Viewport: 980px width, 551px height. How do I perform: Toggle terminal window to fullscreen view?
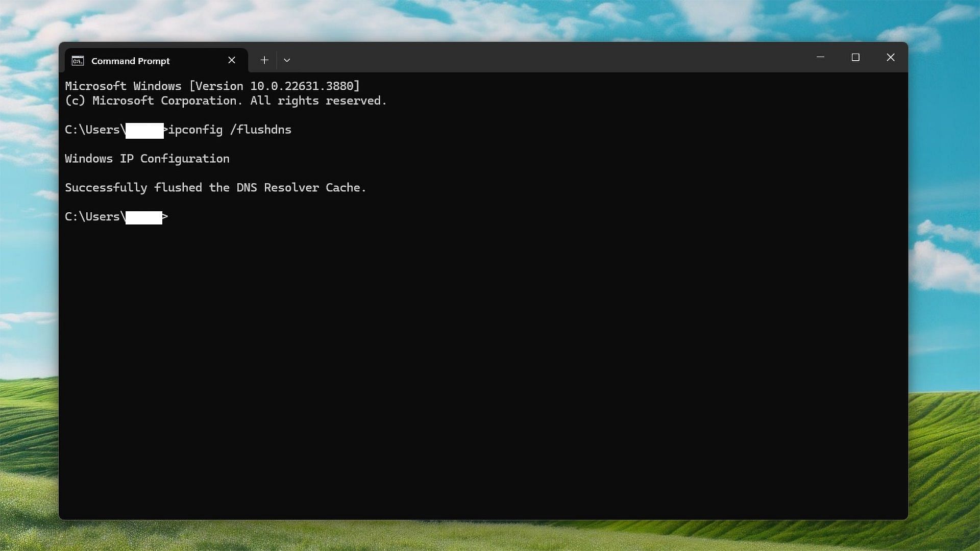(855, 57)
